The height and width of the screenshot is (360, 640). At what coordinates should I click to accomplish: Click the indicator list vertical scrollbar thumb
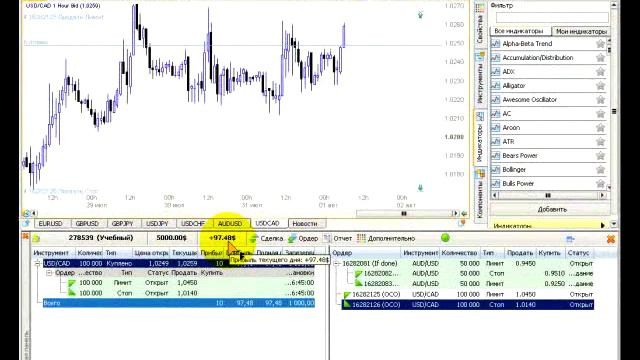(x=609, y=51)
